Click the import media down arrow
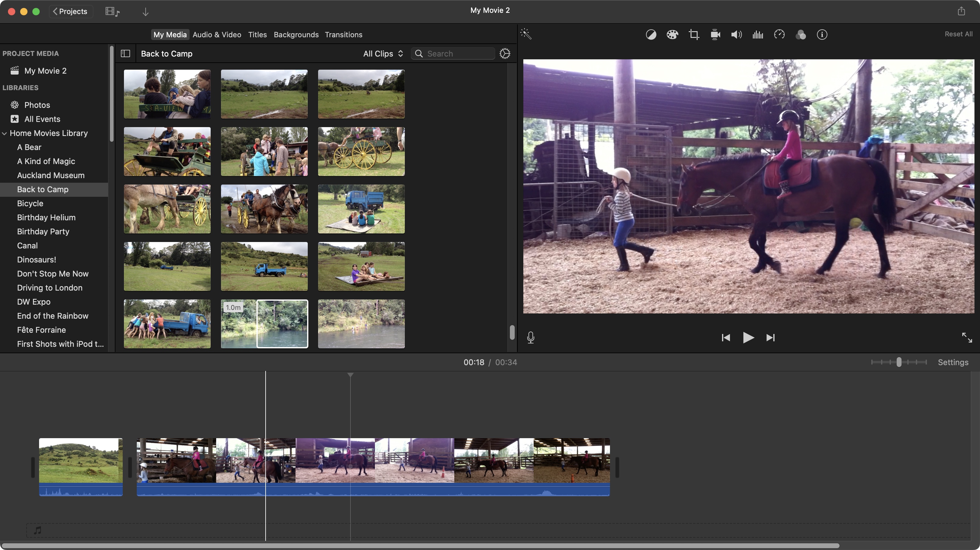The image size is (980, 550). click(x=145, y=11)
